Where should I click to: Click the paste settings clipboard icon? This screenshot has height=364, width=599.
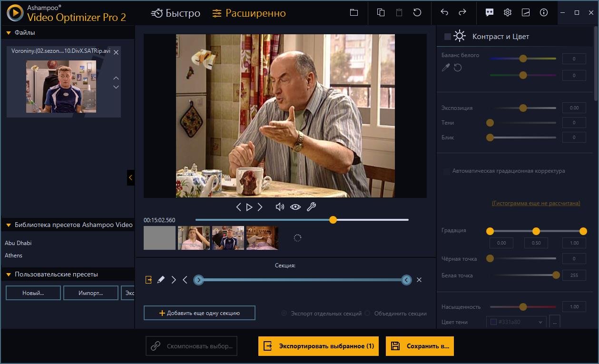399,13
